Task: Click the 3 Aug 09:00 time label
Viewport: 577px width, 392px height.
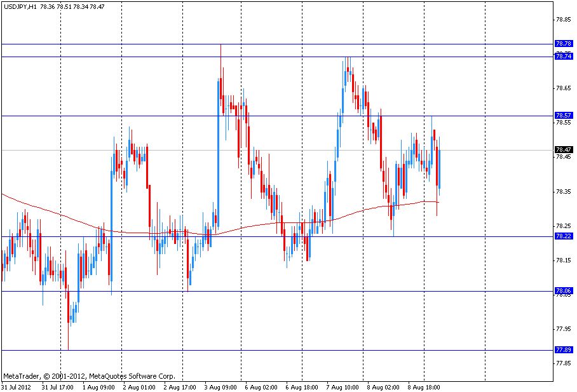Action: tap(221, 386)
